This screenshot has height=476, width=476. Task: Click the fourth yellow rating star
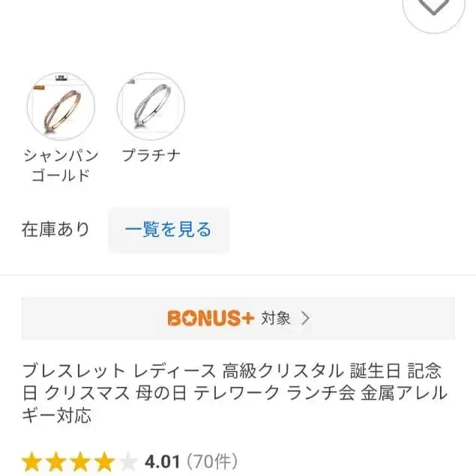tap(104, 460)
